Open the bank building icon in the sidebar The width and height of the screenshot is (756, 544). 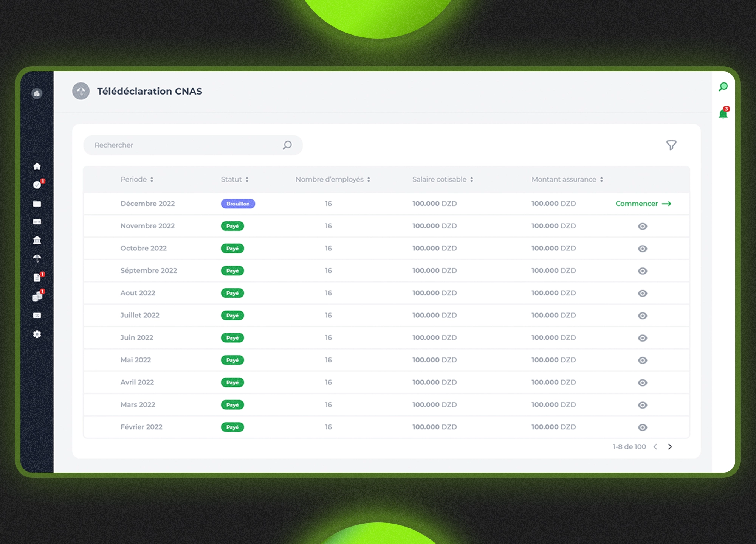pyautogui.click(x=37, y=240)
